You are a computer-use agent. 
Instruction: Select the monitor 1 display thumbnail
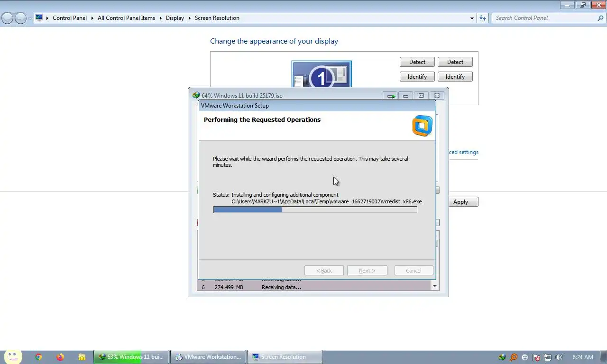click(322, 74)
